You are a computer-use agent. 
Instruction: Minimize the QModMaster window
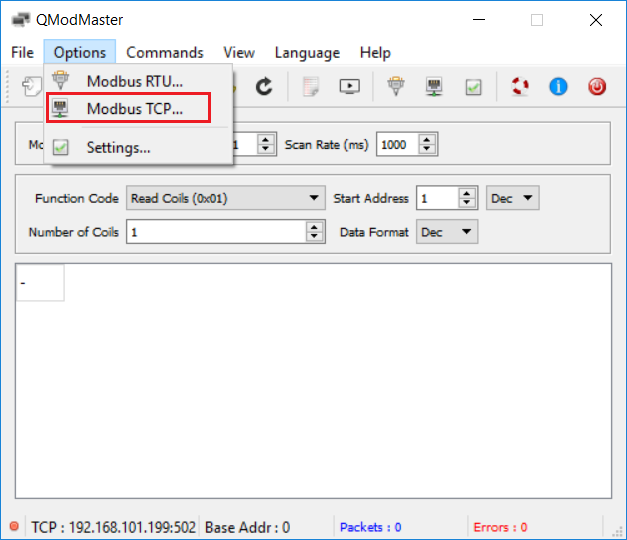pyautogui.click(x=479, y=20)
